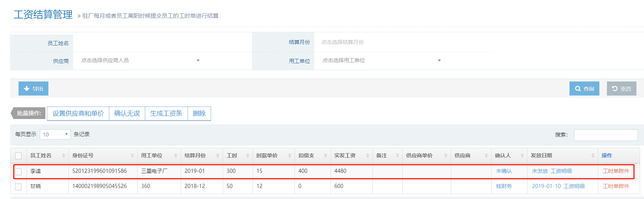Screen dimensions: 644x199
Task: Expand the records-per-page dropdown showing 10
Action: tap(55, 135)
